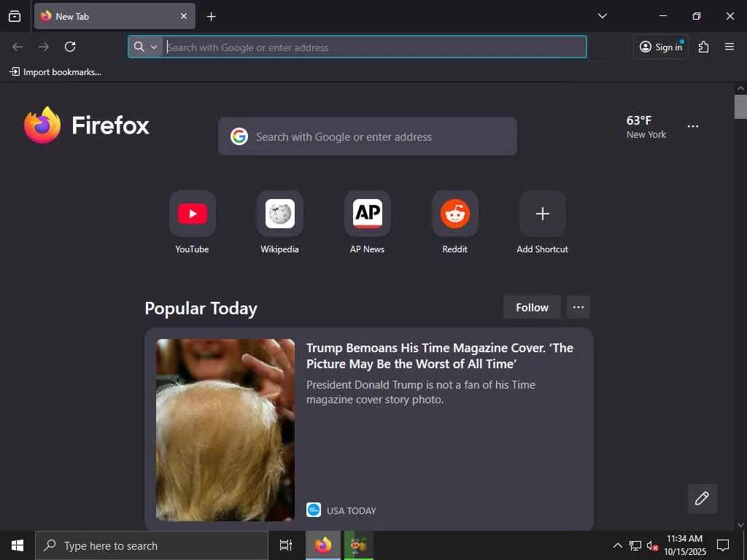The image size is (747, 560).
Task: Click the second pinned app icon on taskbar
Action: [x=359, y=545]
